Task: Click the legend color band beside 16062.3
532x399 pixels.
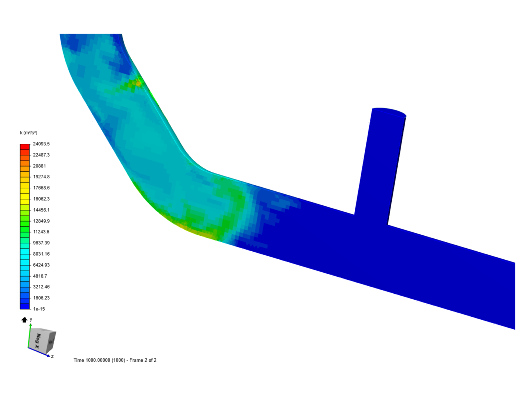Action: click(x=25, y=199)
